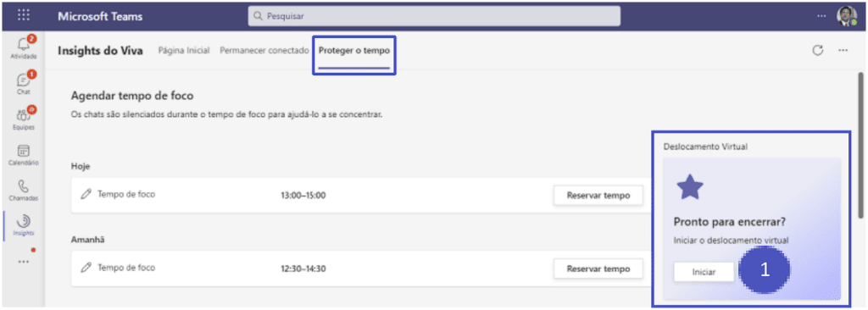This screenshot has width=868, height=310.
Task: Click the 12:30–14:30 time text
Action: (x=303, y=268)
